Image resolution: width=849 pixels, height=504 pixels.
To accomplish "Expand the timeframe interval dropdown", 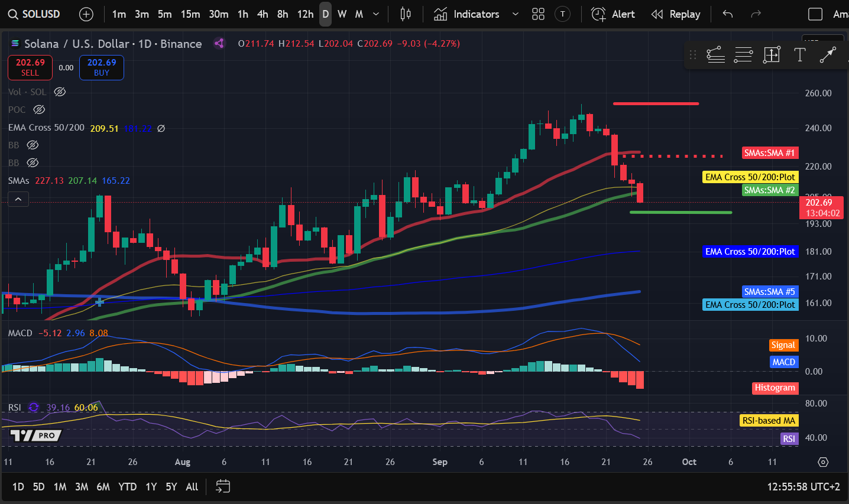I will pyautogui.click(x=376, y=14).
